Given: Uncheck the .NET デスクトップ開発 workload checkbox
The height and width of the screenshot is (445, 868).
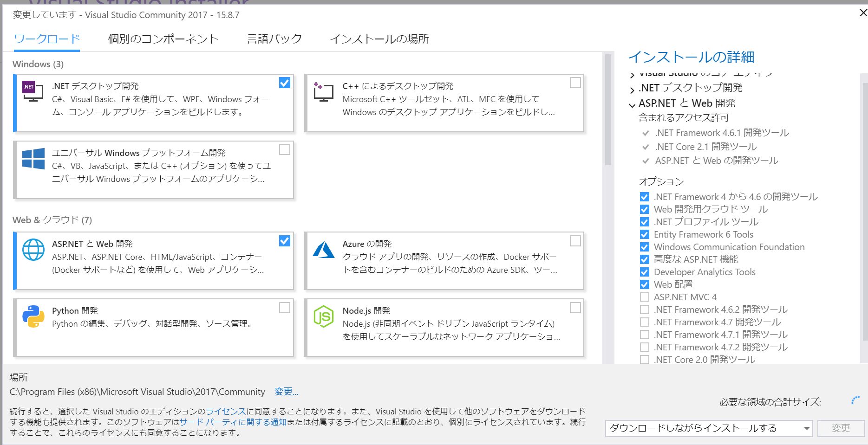Looking at the screenshot, I should (x=285, y=83).
